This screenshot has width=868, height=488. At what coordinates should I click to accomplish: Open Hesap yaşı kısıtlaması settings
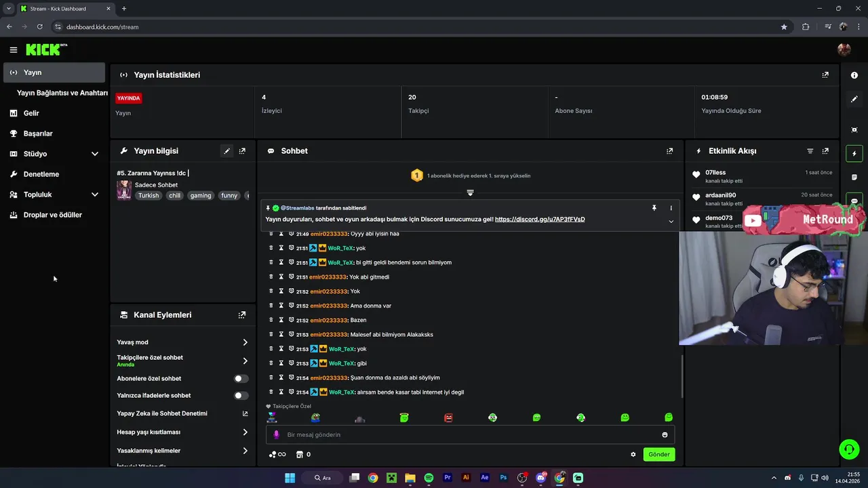[x=183, y=432]
